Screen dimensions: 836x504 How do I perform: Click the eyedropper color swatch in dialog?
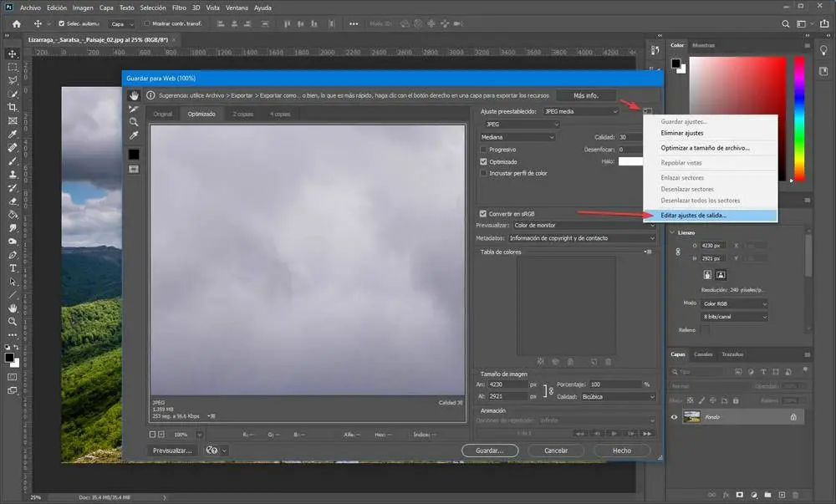[x=133, y=154]
